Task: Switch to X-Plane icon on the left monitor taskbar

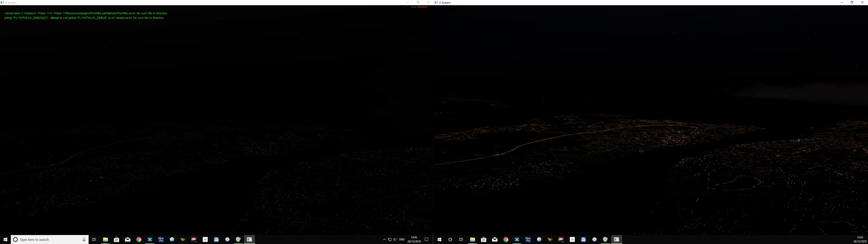Action: tap(150, 239)
